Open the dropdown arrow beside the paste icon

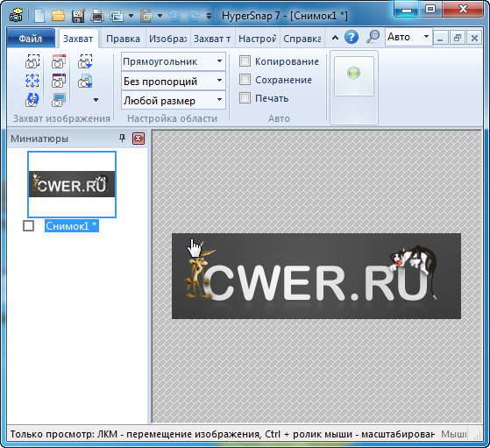[x=160, y=15]
